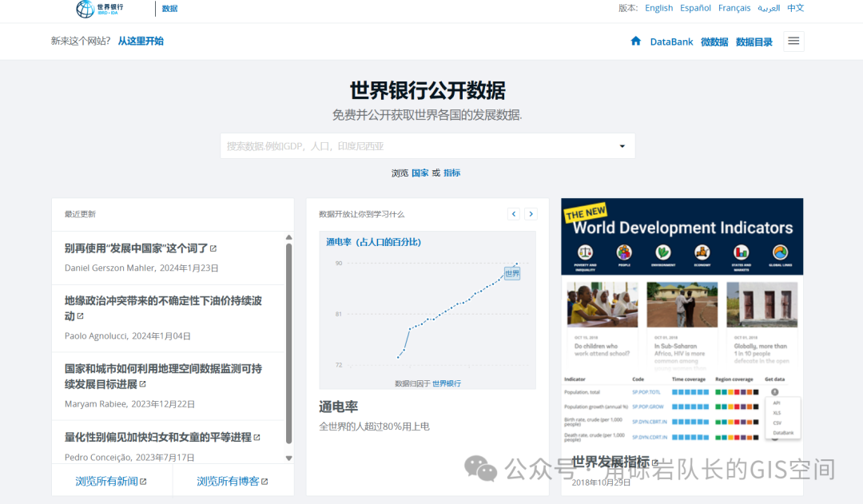The image size is (863, 504).
Task: Switch language to English
Action: point(658,8)
